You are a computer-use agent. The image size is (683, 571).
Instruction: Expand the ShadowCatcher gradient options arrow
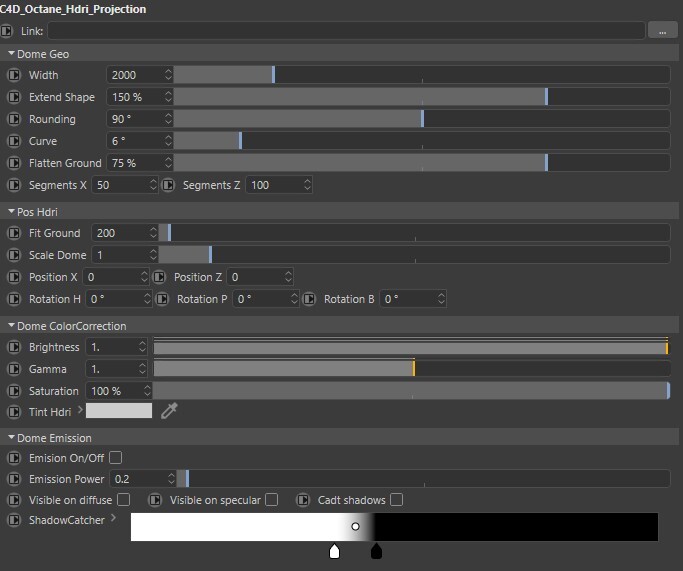113,518
